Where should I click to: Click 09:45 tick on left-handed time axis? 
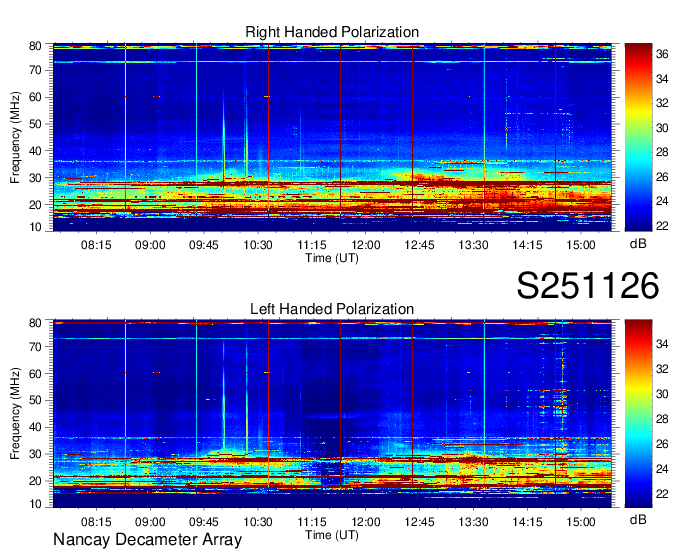203,521
